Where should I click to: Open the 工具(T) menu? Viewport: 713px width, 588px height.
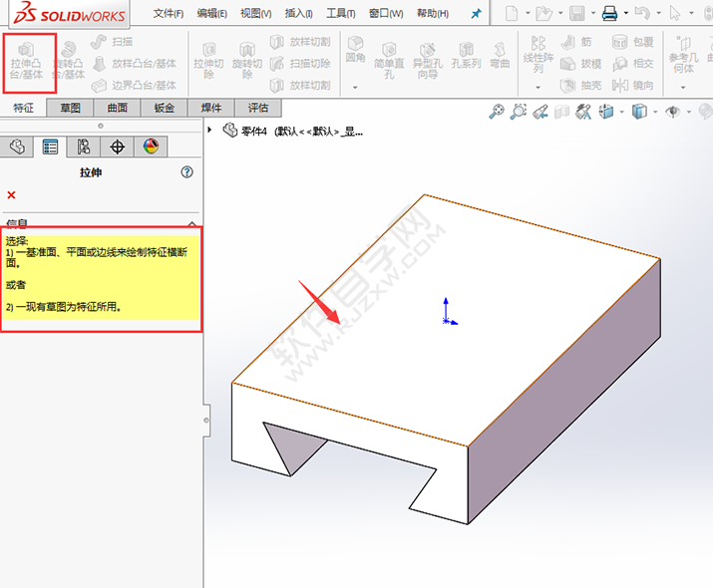pyautogui.click(x=341, y=14)
